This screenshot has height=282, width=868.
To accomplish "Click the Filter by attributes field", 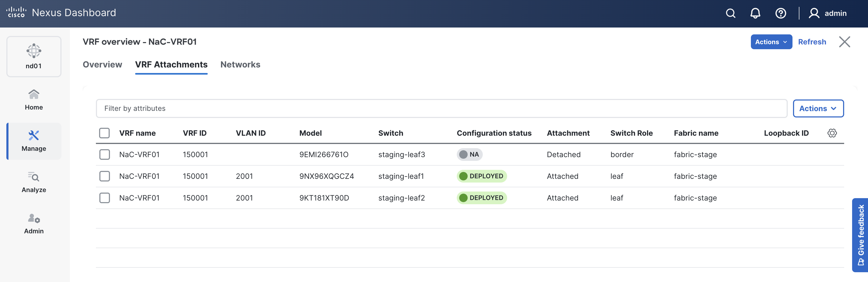I will 441,108.
